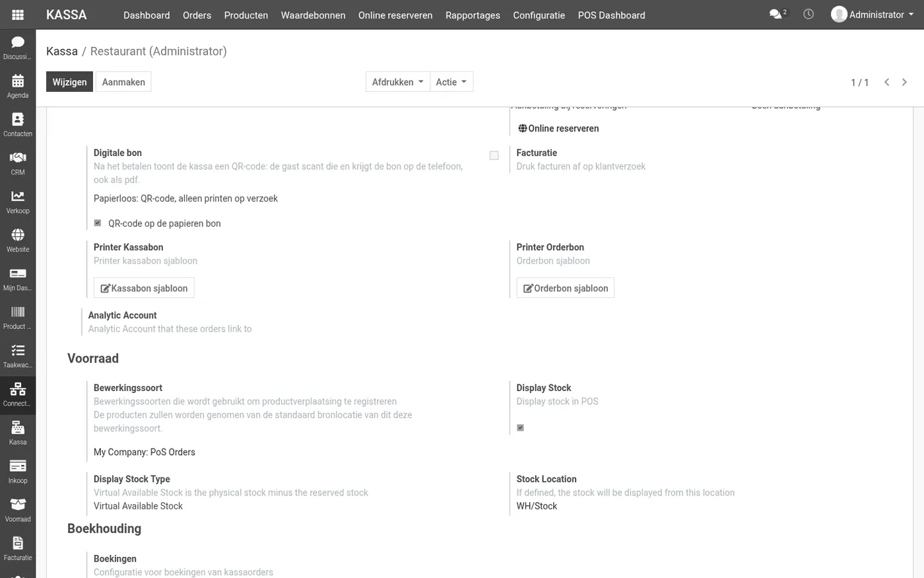Go to previous record arrow
The width and height of the screenshot is (924, 578).
pos(887,82)
